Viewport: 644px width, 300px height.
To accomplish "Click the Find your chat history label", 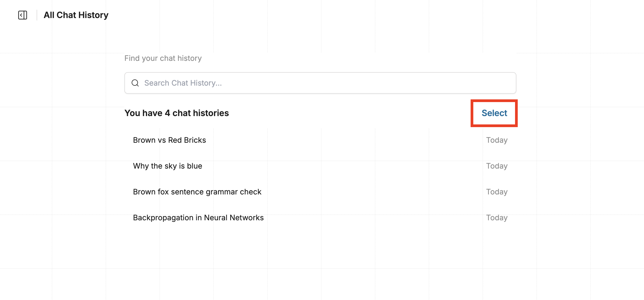I will tap(163, 58).
